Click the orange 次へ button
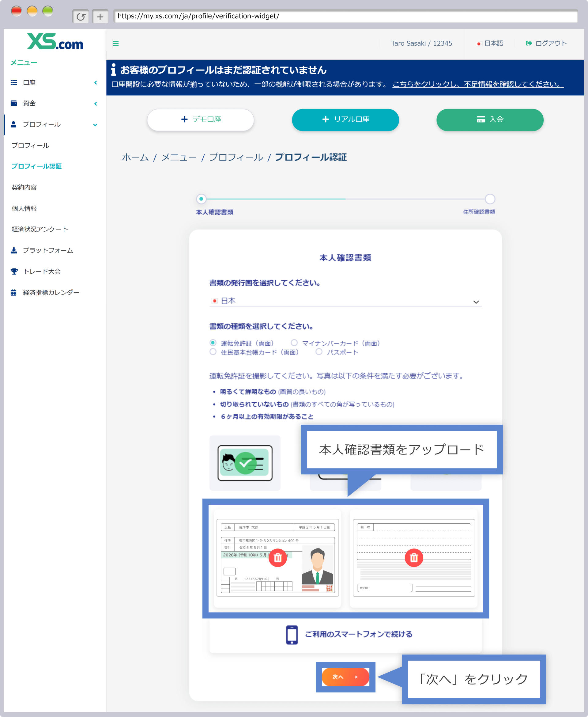The height and width of the screenshot is (717, 588). pos(345,677)
